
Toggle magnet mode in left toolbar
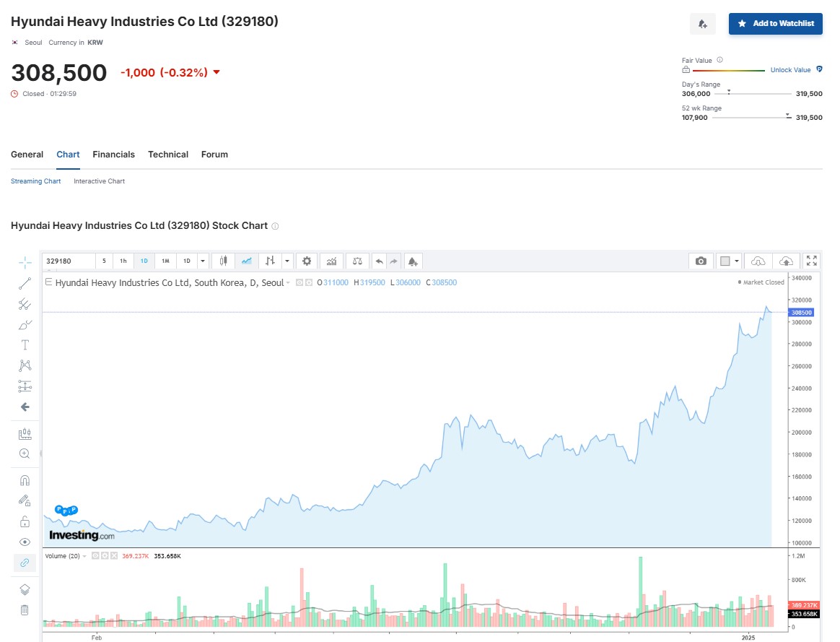[x=25, y=480]
